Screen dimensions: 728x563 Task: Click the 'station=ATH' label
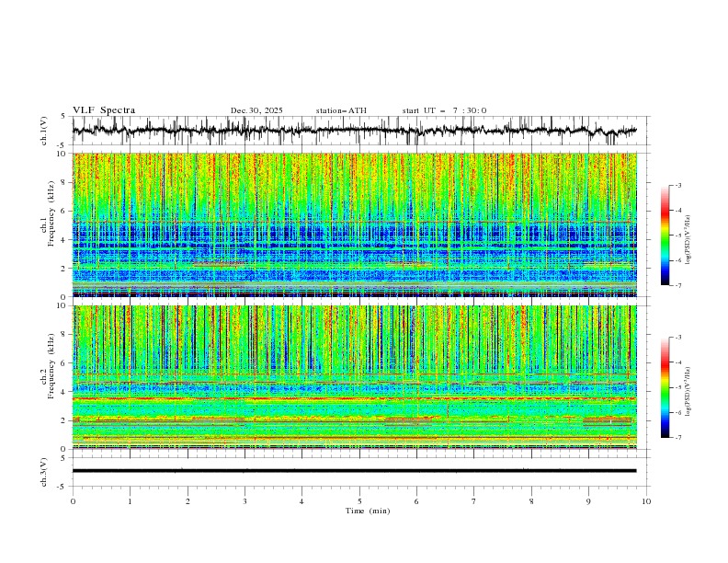click(x=341, y=110)
